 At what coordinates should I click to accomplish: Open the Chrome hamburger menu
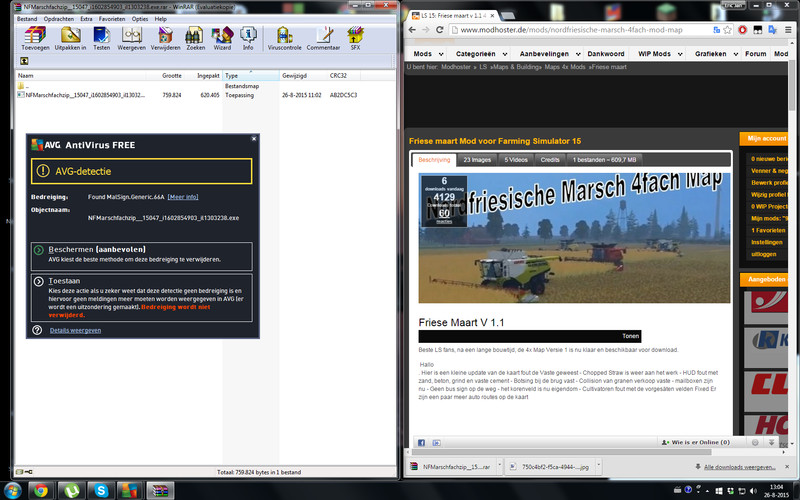(x=787, y=32)
